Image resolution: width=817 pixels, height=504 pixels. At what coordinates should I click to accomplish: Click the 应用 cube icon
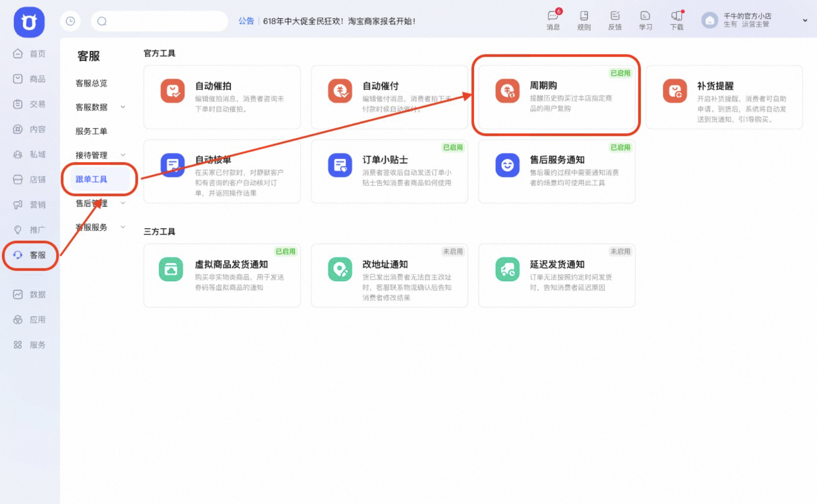coord(18,320)
